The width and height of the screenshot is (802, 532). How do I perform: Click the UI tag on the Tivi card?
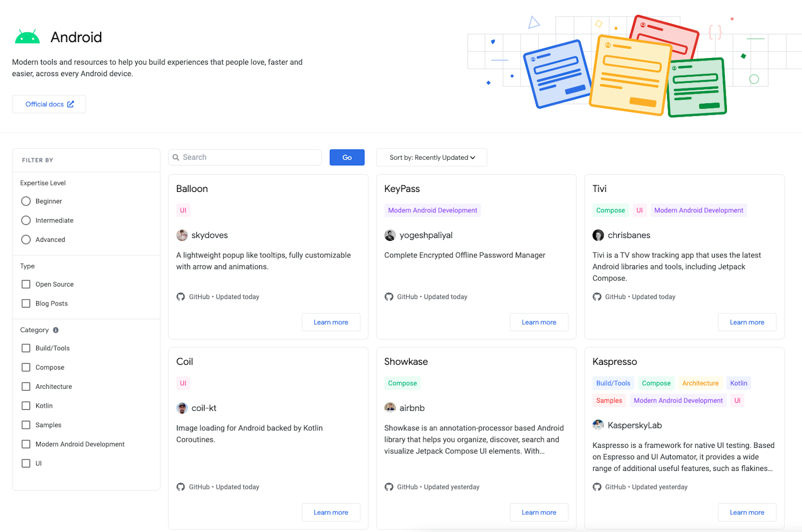coord(640,210)
